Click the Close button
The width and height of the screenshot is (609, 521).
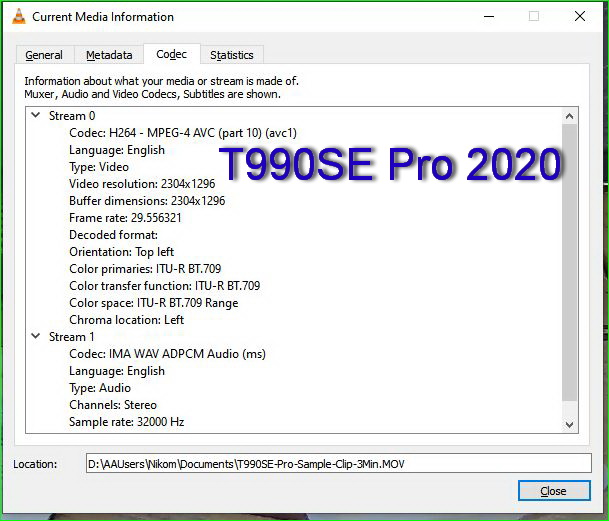(x=554, y=491)
